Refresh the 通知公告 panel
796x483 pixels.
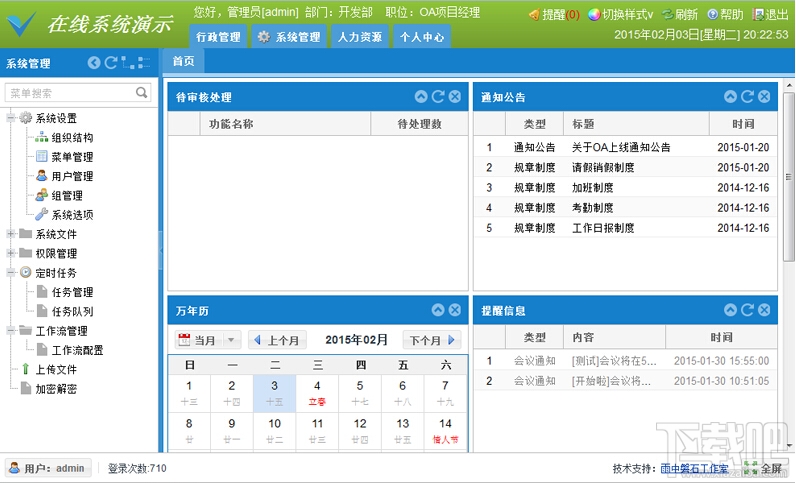[x=747, y=96]
